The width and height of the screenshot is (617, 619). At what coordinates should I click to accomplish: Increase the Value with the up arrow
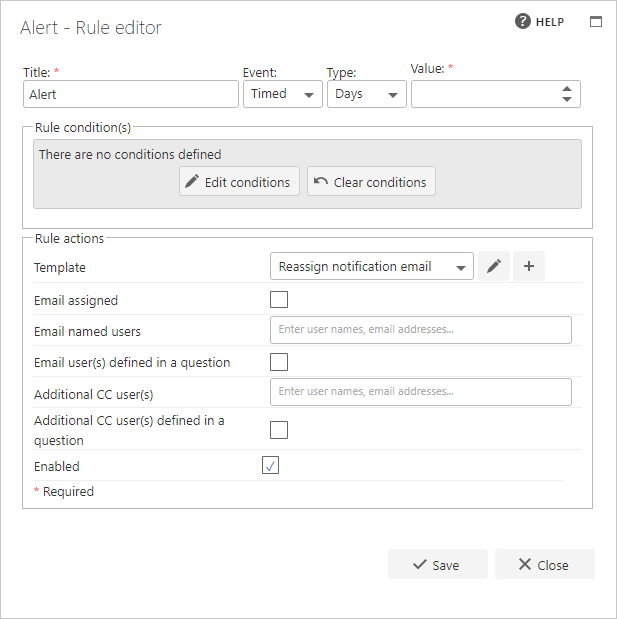point(567,89)
